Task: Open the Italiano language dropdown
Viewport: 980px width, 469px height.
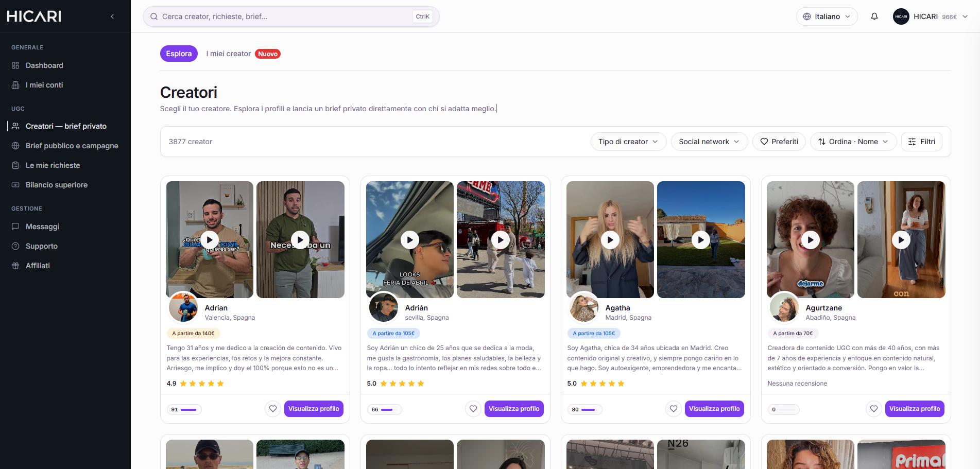Action: click(827, 16)
